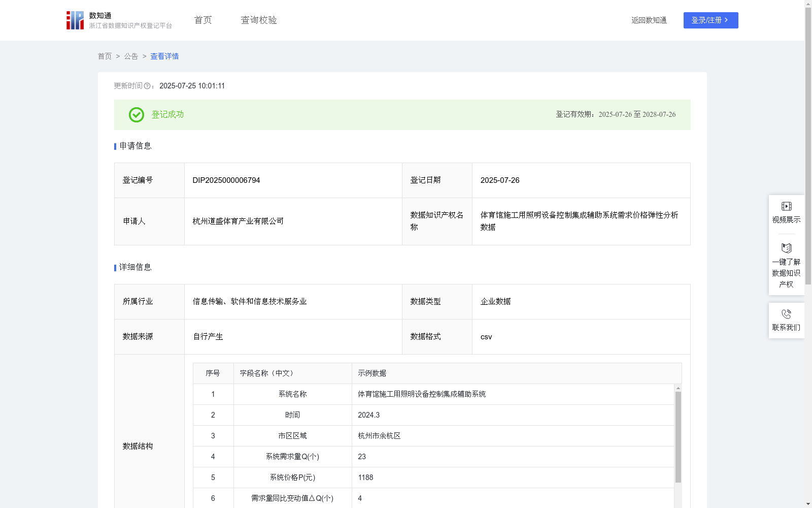This screenshot has height=508, width=812.
Task: Click the csv data format value
Action: (486, 337)
